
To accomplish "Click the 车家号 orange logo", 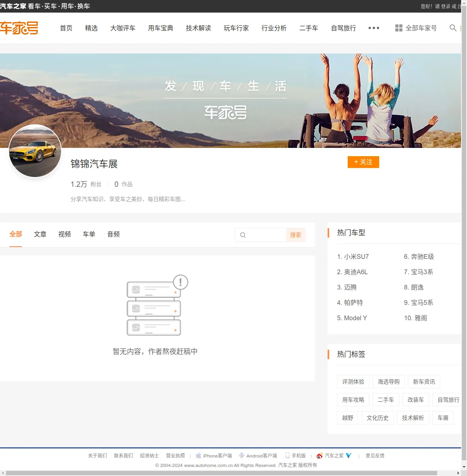I will point(19,28).
